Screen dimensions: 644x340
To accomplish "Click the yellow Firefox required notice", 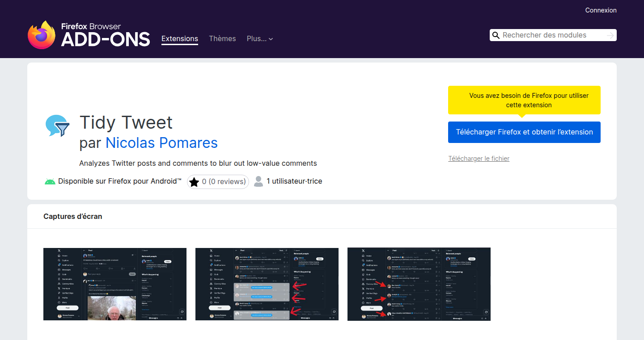I will point(524,101).
